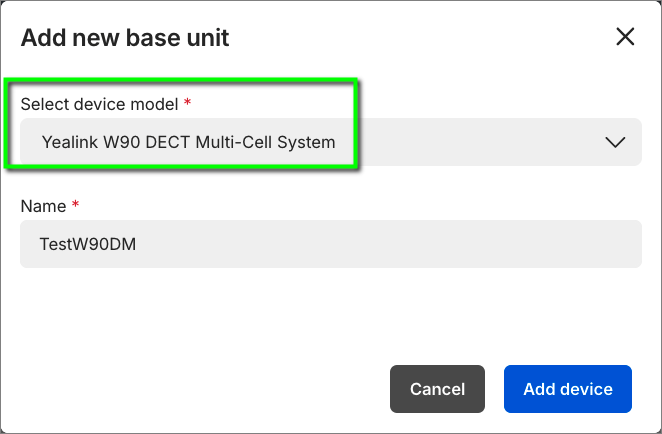
Task: Click the dropdown chevron arrow icon
Action: tap(615, 142)
